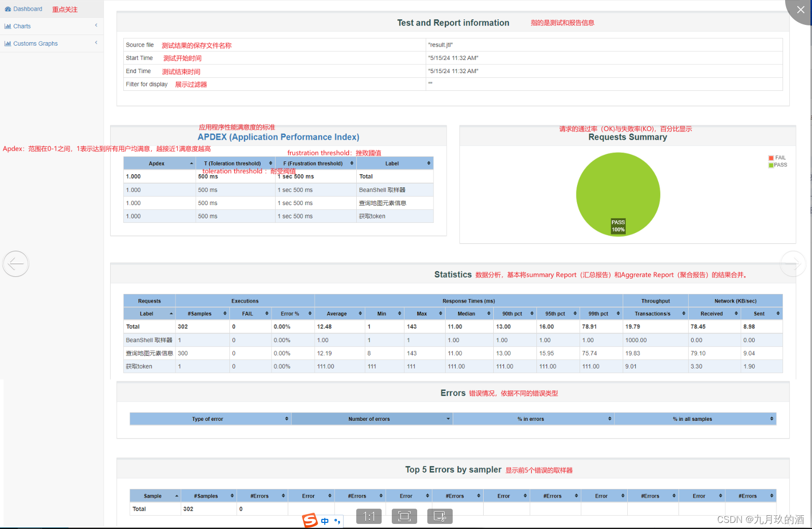Click the Dashboard gauge icon
The height and width of the screenshot is (529, 812).
pos(8,9)
